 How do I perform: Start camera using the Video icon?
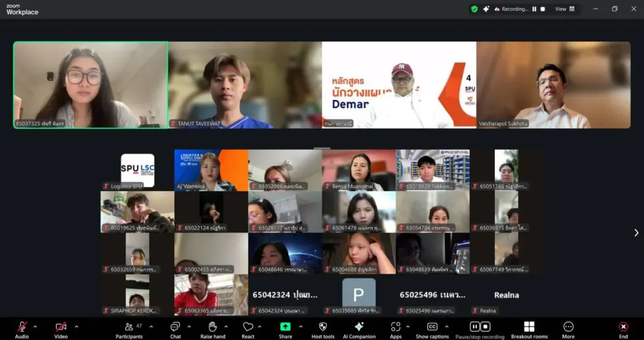pyautogui.click(x=61, y=327)
